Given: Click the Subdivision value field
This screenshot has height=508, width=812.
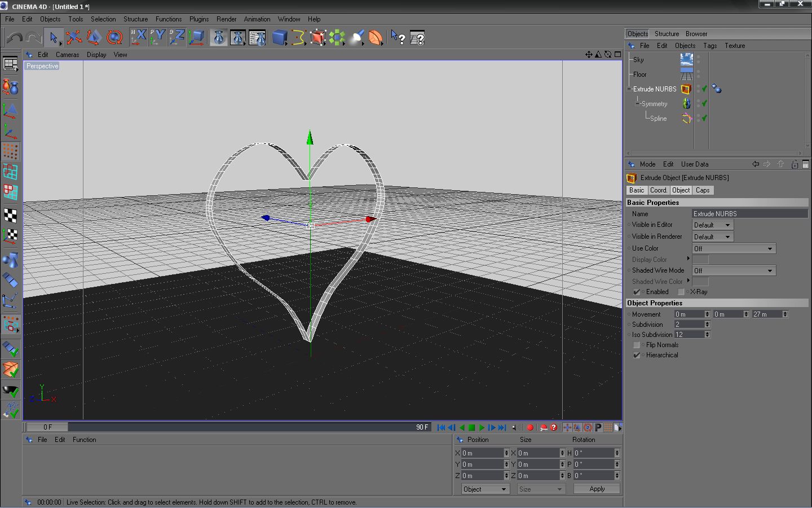Looking at the screenshot, I should [x=689, y=325].
